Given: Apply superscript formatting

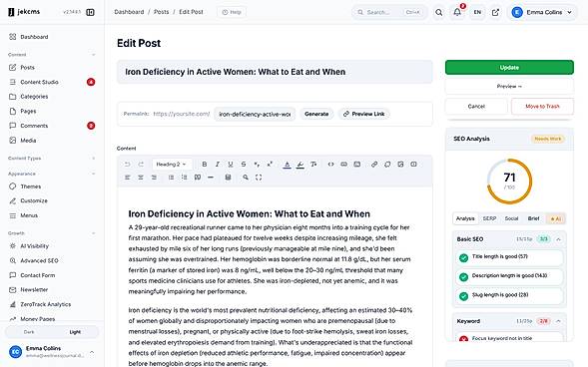Looking at the screenshot, I should 270,165.
